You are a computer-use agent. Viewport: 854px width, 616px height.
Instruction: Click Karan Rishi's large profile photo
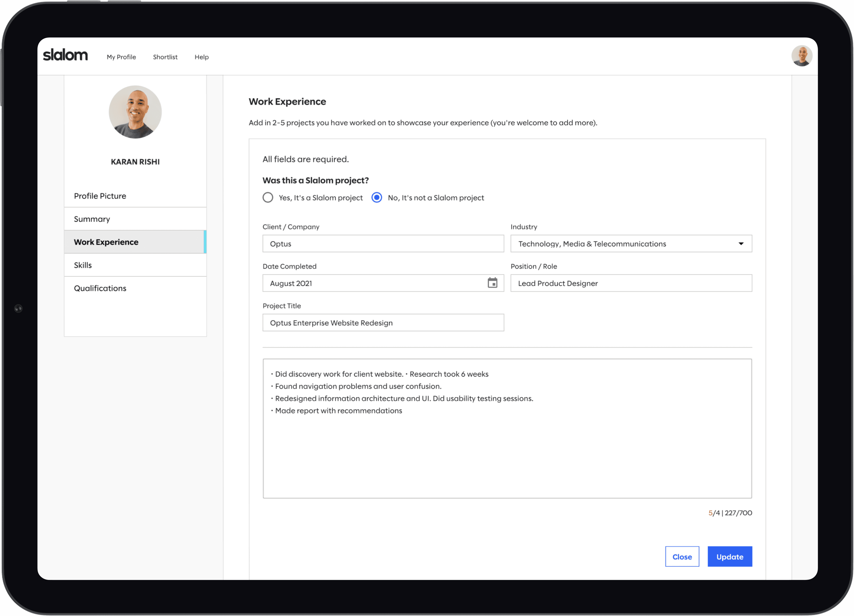pyautogui.click(x=135, y=112)
